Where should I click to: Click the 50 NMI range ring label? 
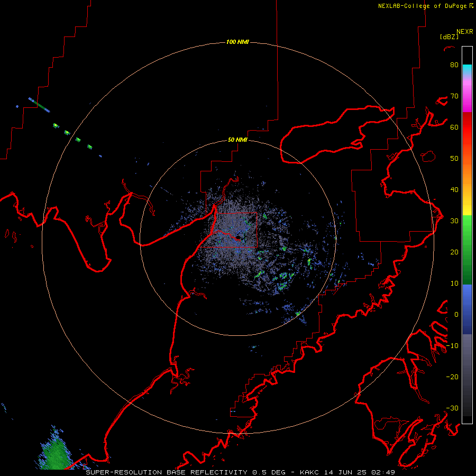pos(237,140)
